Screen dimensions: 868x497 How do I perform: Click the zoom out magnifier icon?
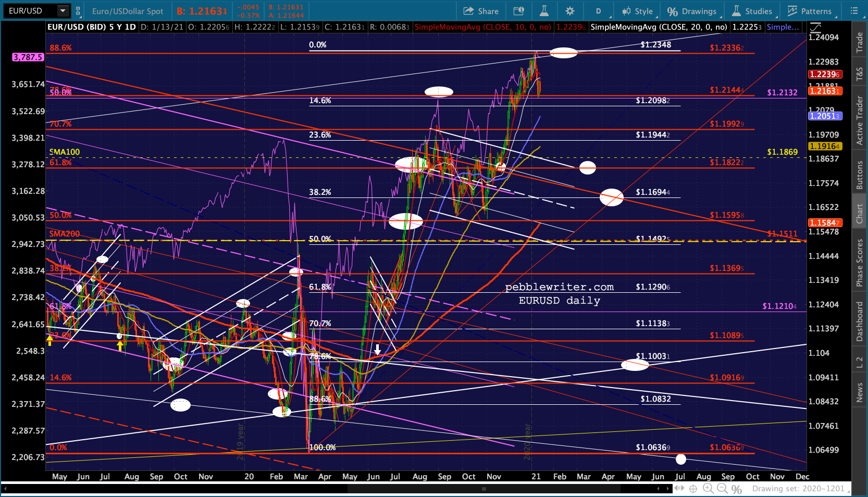click(722, 489)
